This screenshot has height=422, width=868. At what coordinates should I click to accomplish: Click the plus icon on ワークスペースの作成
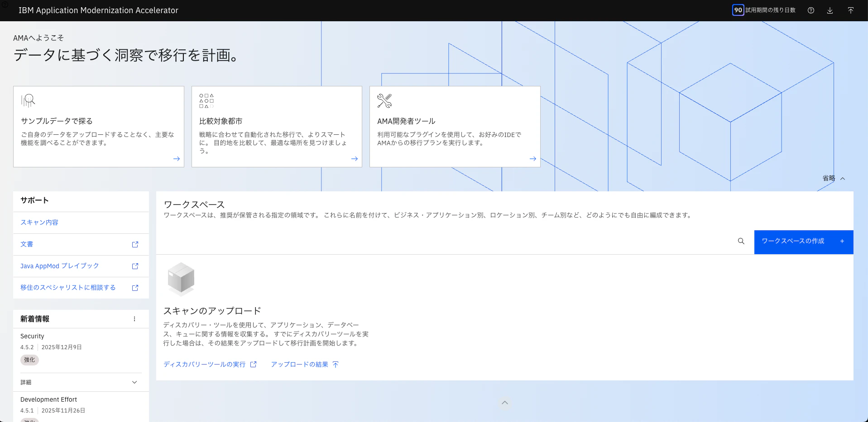point(842,241)
